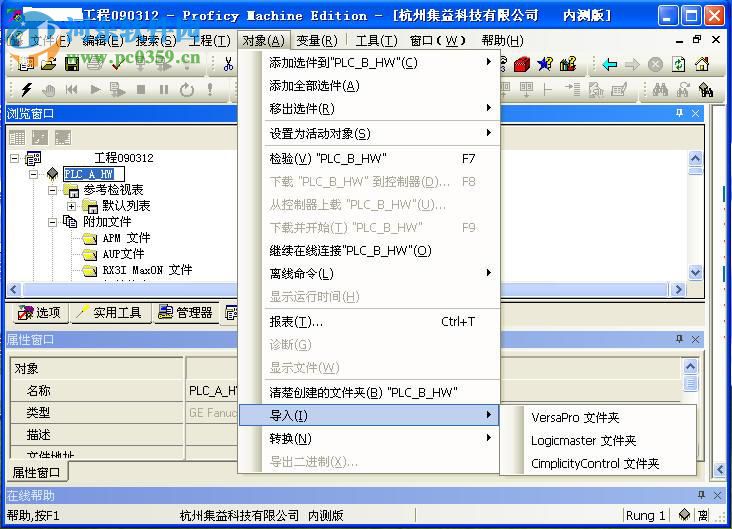Close the 浏览窗口 panel
732x529 pixels.
pos(696,113)
